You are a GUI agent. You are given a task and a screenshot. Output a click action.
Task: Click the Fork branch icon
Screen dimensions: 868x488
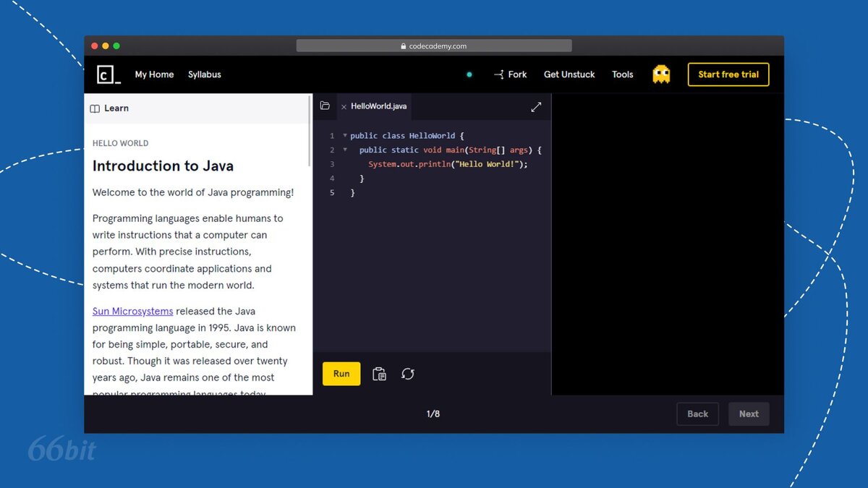[498, 74]
